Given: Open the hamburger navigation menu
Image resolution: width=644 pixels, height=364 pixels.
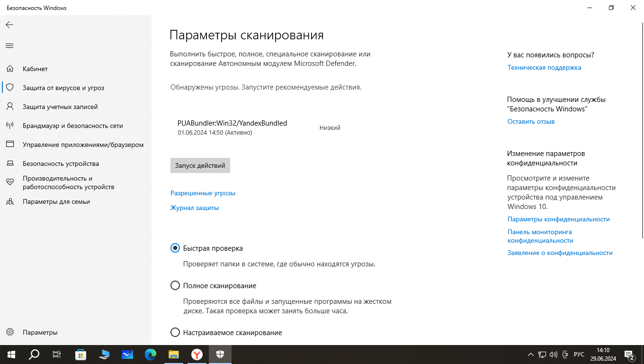Looking at the screenshot, I should (9, 46).
